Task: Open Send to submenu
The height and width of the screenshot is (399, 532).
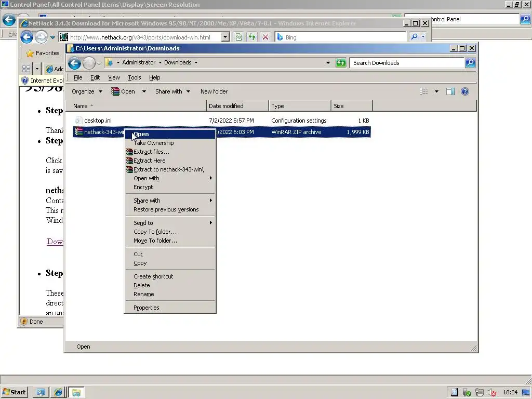Action: click(x=170, y=223)
